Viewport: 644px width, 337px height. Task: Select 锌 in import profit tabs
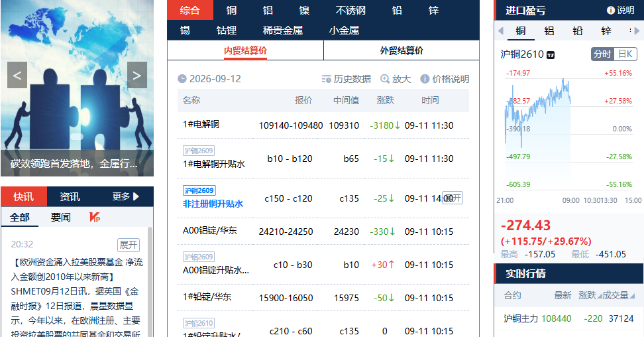pyautogui.click(x=606, y=31)
